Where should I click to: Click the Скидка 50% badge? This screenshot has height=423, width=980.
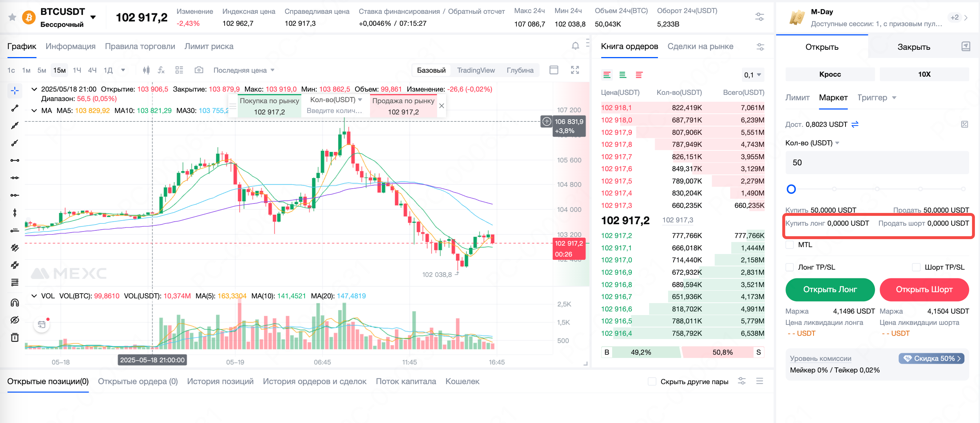click(931, 358)
